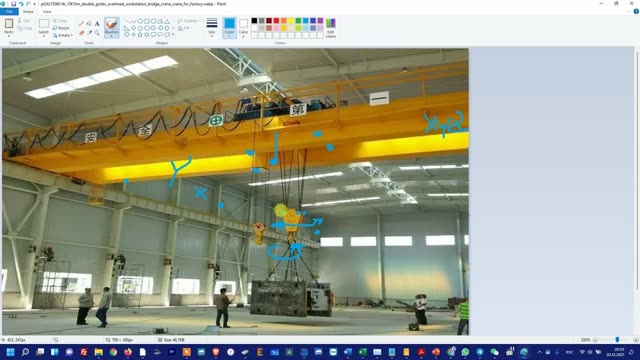
Task: Click the Paste clipboard icon
Action: click(9, 24)
